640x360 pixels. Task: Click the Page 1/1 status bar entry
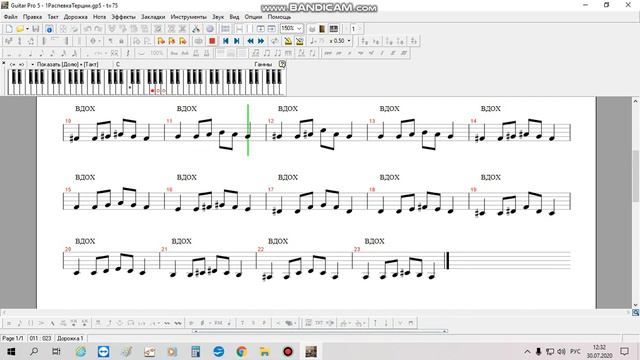click(13, 338)
